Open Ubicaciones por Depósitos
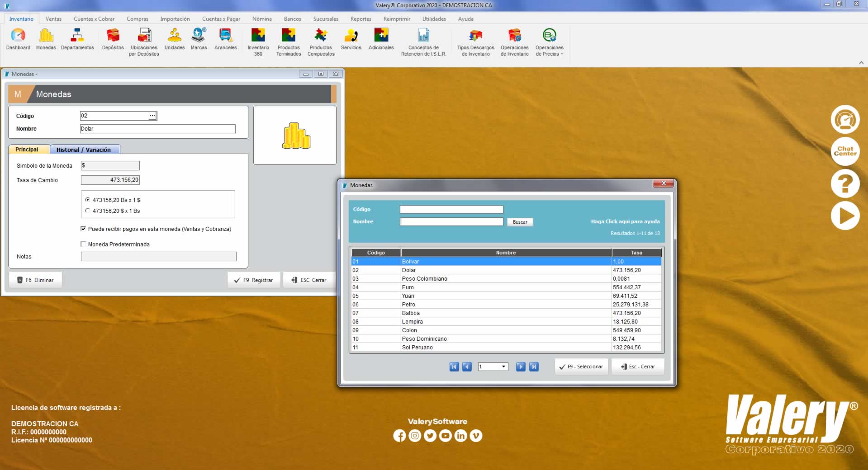 point(144,42)
